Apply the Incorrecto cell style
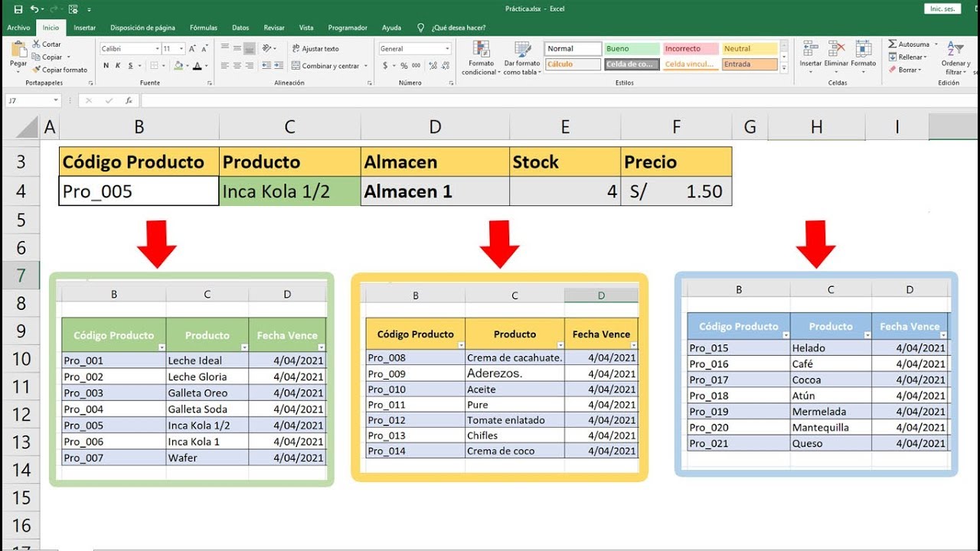This screenshot has width=980, height=551. [x=691, y=48]
